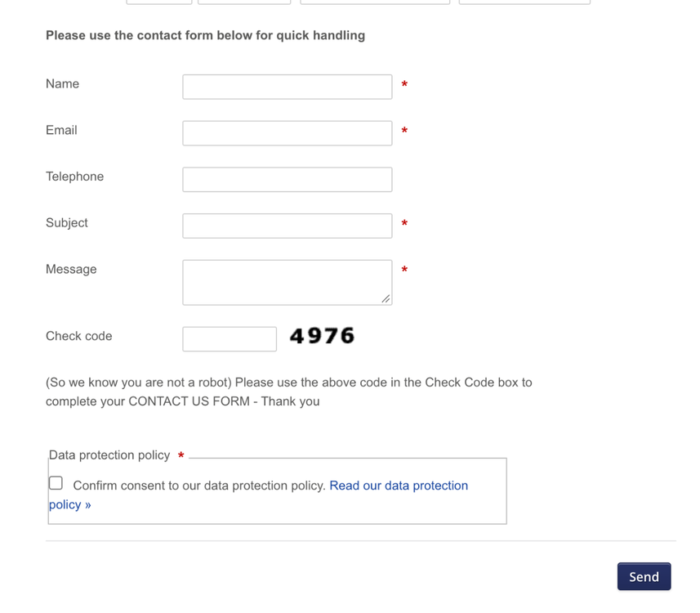Click the 4976 captcha image
The width and height of the screenshot is (700, 613).
(322, 336)
